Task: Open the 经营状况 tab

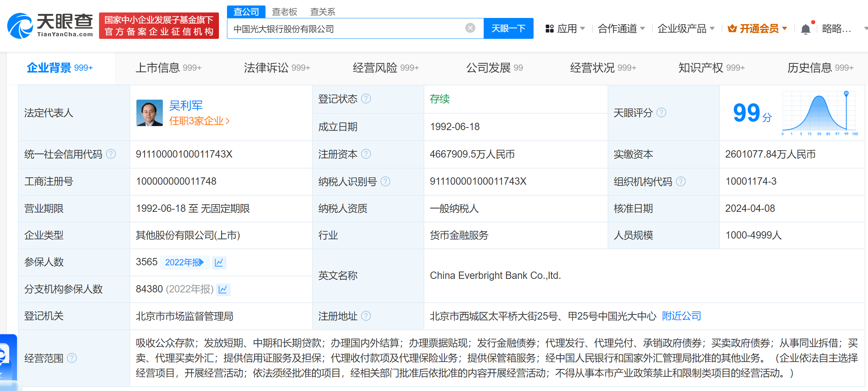Action: click(x=603, y=68)
